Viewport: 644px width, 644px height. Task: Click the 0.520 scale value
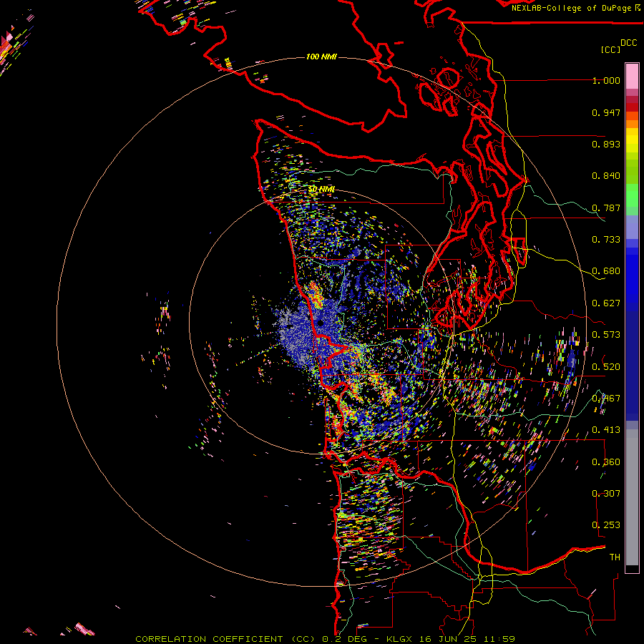(606, 367)
